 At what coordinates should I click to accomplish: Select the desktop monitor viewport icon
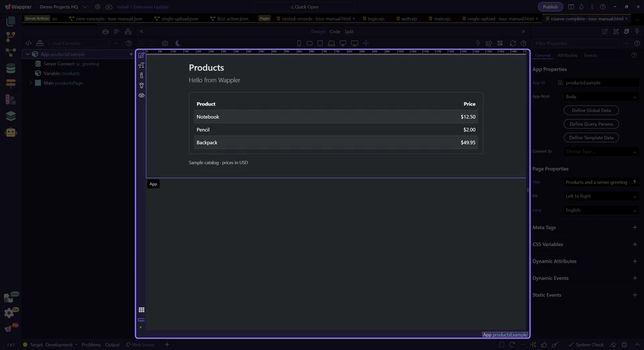(x=354, y=43)
